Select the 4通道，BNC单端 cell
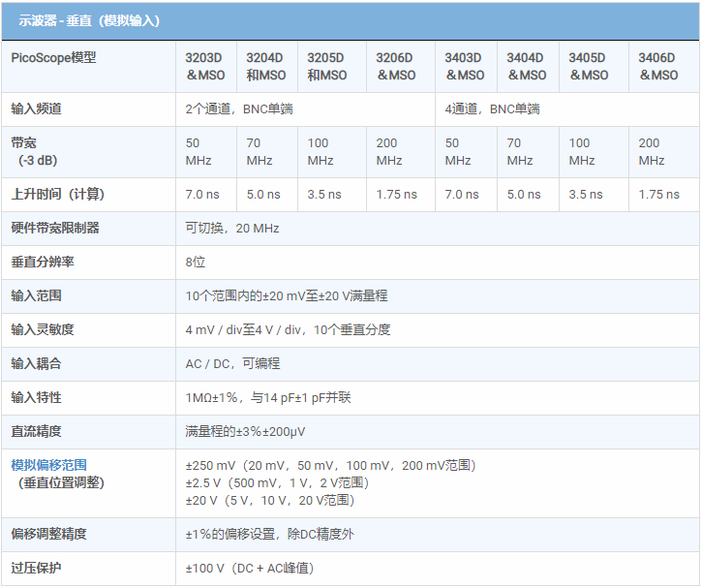The image size is (702, 588). click(492, 109)
